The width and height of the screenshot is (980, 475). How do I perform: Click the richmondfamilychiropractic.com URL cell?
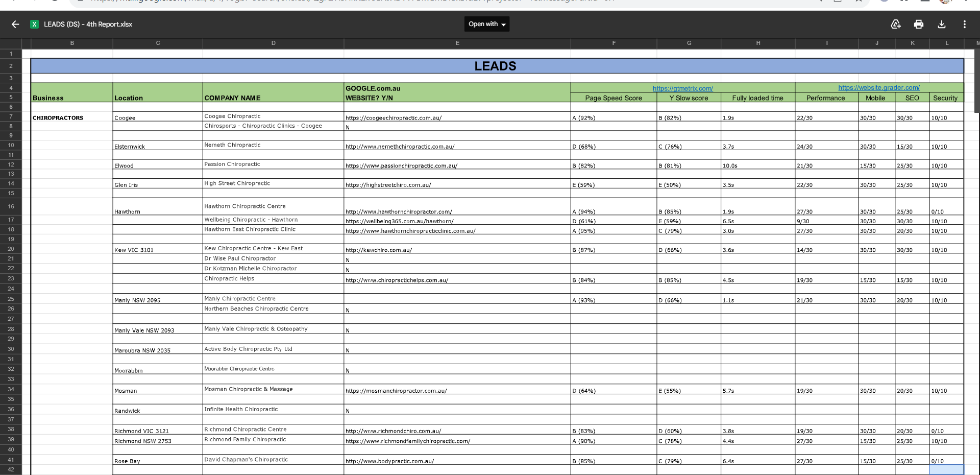(x=457, y=439)
